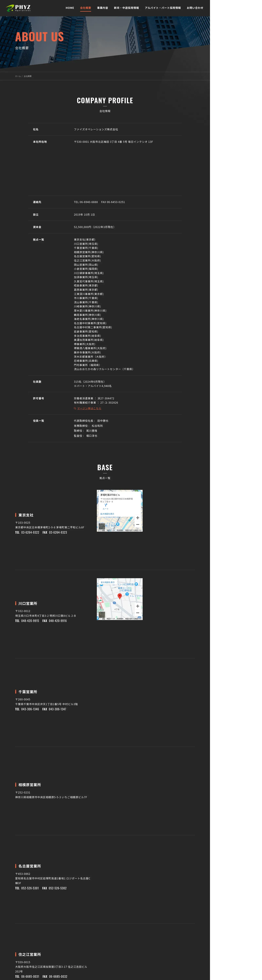Zoom out on the Tokyo branch map
This screenshot has width=262, height=980.
[x=138, y=524]
